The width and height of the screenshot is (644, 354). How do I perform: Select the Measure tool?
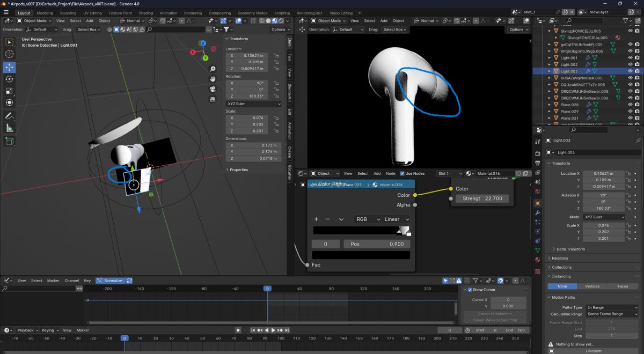[x=10, y=128]
